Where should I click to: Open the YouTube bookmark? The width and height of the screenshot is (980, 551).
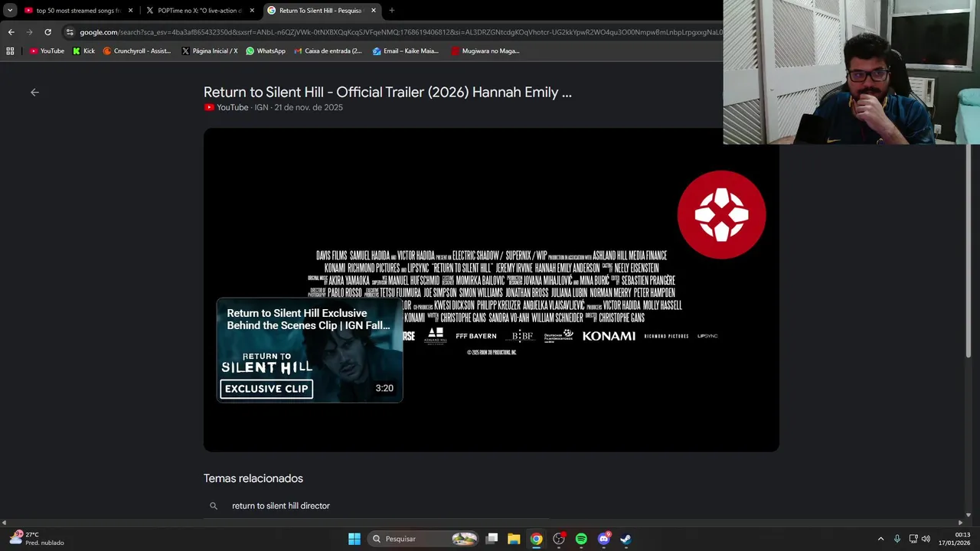click(x=47, y=51)
